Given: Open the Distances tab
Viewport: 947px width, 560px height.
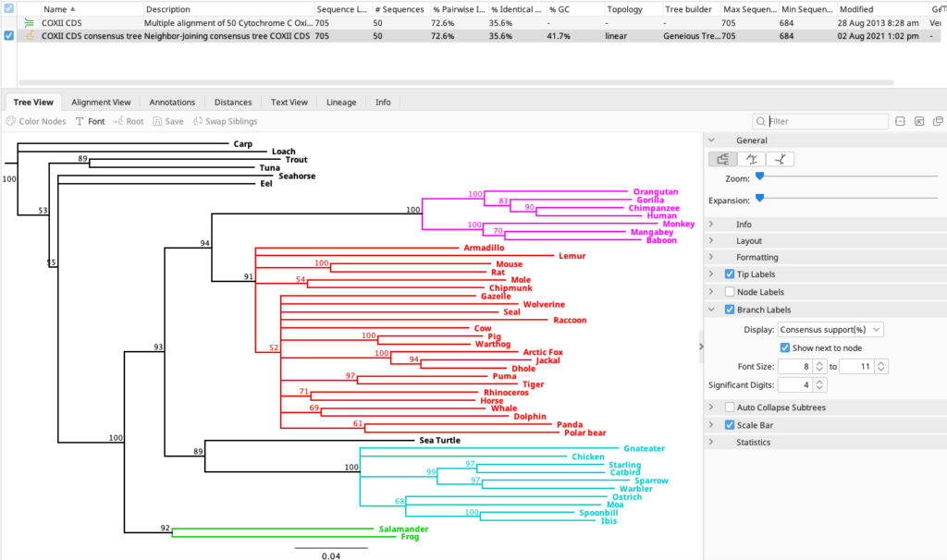Looking at the screenshot, I should point(233,103).
